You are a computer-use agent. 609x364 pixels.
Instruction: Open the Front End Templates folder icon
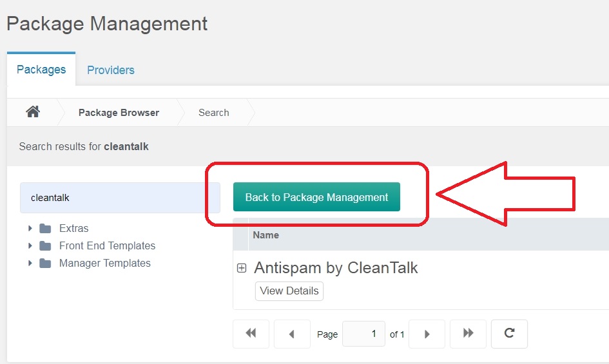click(x=45, y=246)
